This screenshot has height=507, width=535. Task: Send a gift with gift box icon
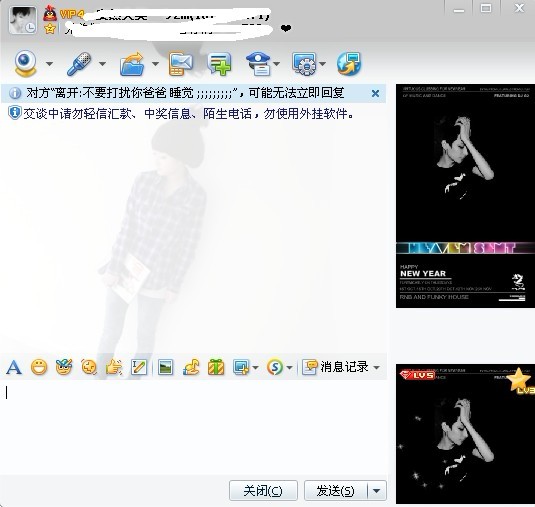(x=216, y=367)
